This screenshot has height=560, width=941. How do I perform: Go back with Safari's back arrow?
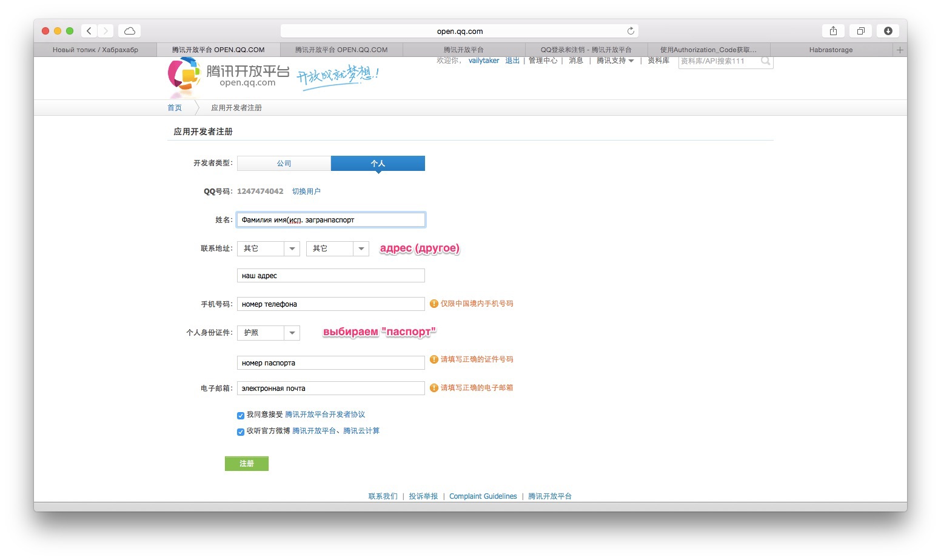89,31
